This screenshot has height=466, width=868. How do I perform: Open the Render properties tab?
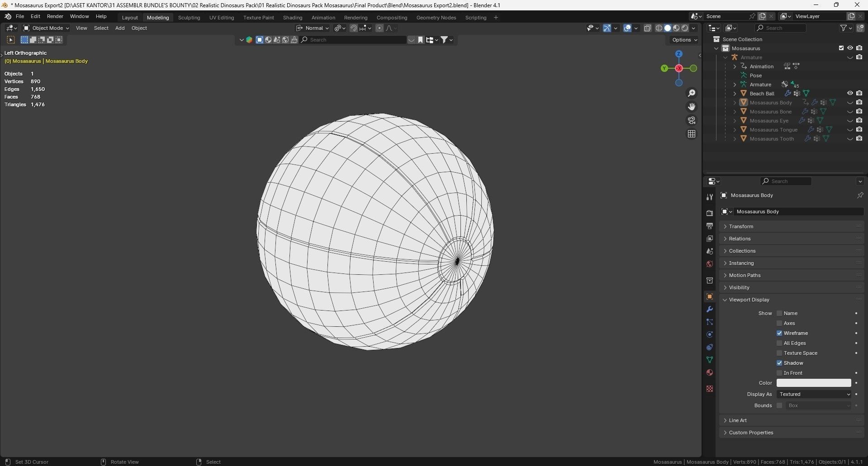[x=709, y=213]
